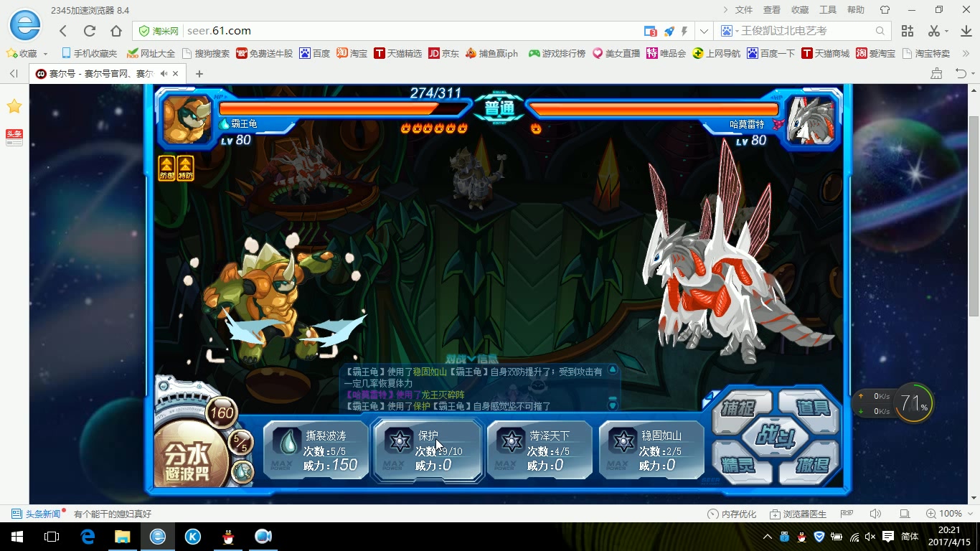This screenshot has height=551, width=980.
Task: Select the 保护 skill
Action: point(428,451)
